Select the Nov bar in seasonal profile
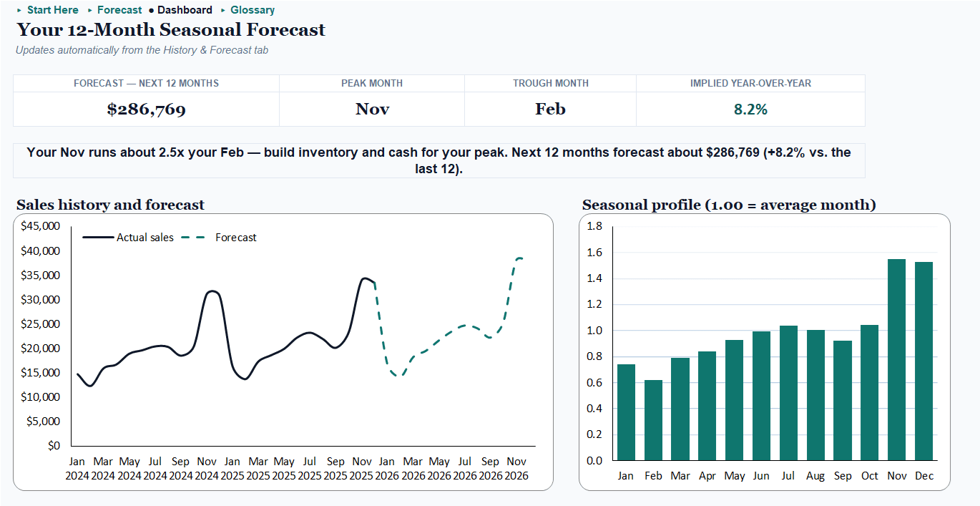Image resolution: width=980 pixels, height=506 pixels. (x=897, y=359)
